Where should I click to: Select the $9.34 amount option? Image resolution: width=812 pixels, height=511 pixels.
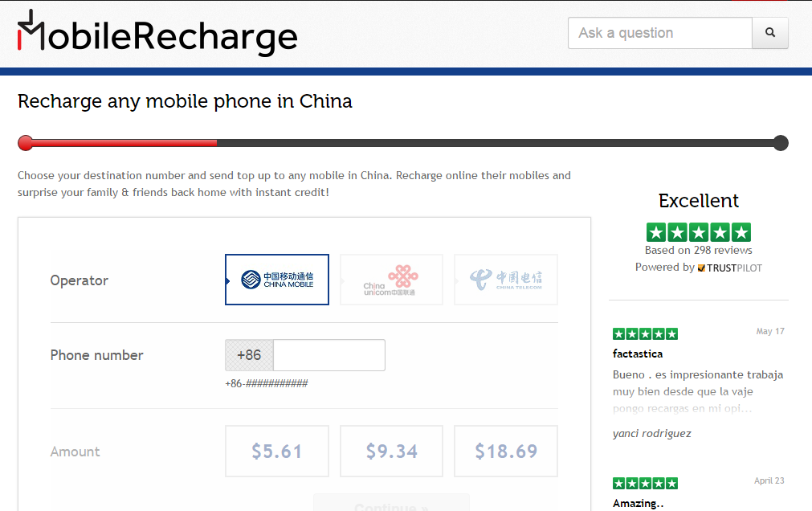click(x=391, y=451)
